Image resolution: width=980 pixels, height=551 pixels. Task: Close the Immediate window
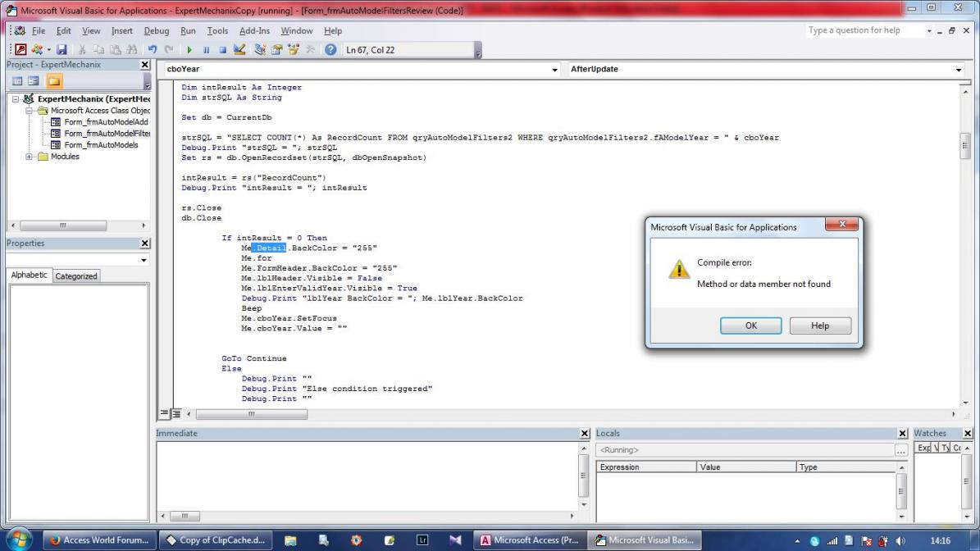(585, 433)
